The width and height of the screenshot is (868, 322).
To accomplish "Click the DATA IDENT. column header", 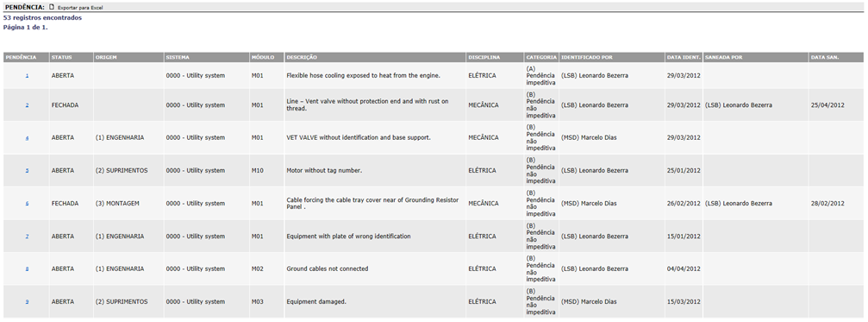I will 684,57.
